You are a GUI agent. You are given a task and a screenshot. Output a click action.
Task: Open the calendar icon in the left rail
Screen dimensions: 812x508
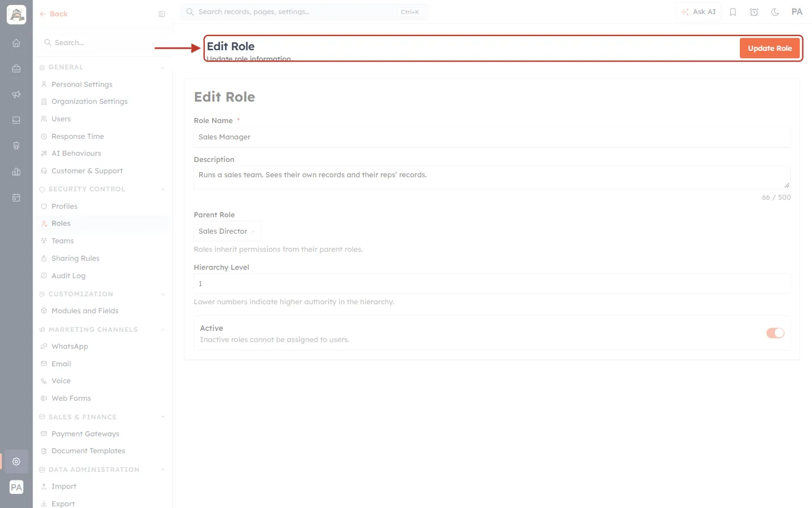(x=16, y=198)
